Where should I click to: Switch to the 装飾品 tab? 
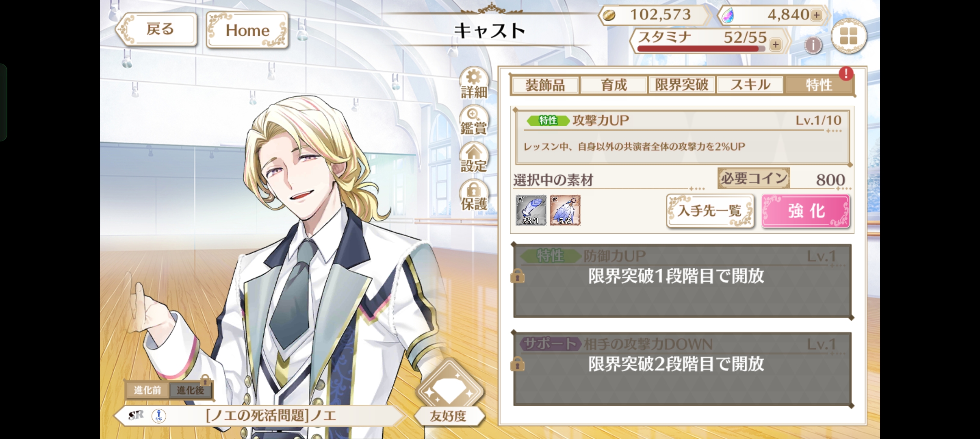[x=545, y=85]
